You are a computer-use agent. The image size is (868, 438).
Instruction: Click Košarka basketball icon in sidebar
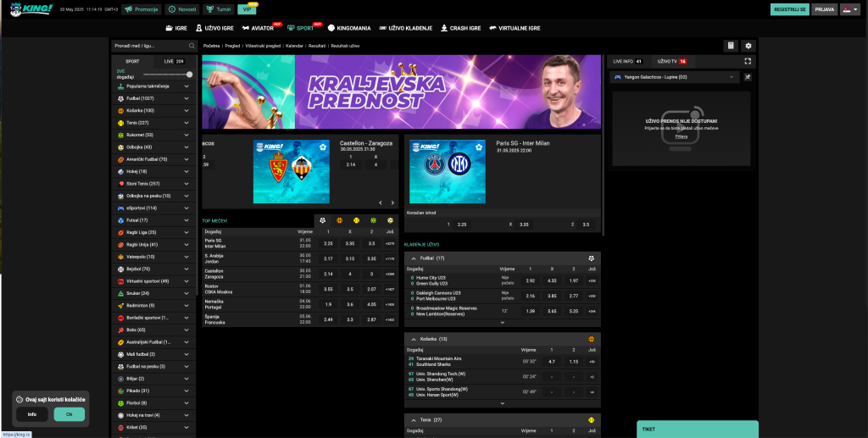(120, 111)
